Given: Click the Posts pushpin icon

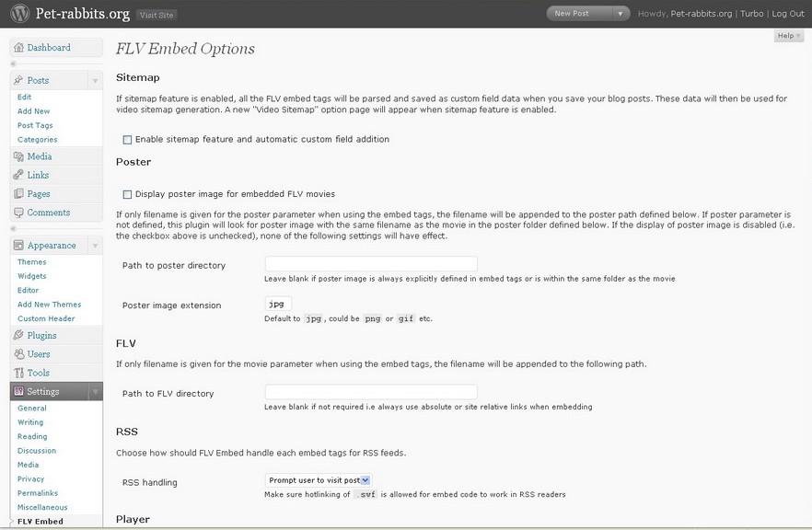Looking at the screenshot, I should pyautogui.click(x=18, y=80).
